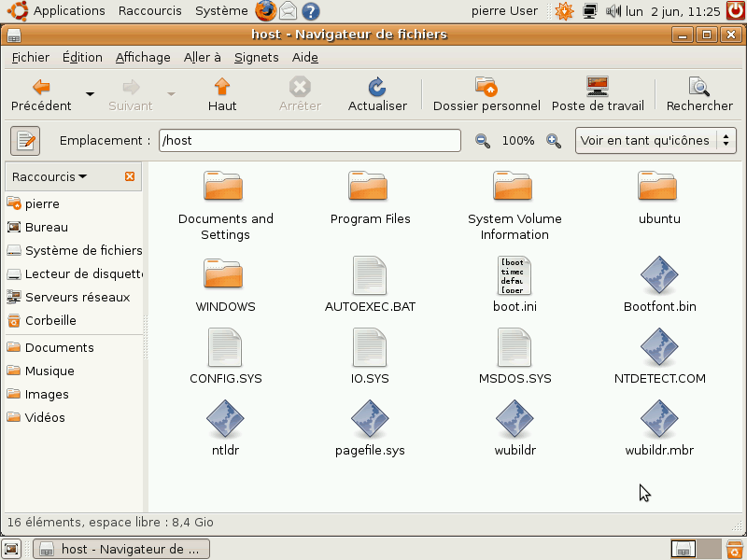Select Bureau in the sidebar
This screenshot has width=747, height=560.
point(74,227)
